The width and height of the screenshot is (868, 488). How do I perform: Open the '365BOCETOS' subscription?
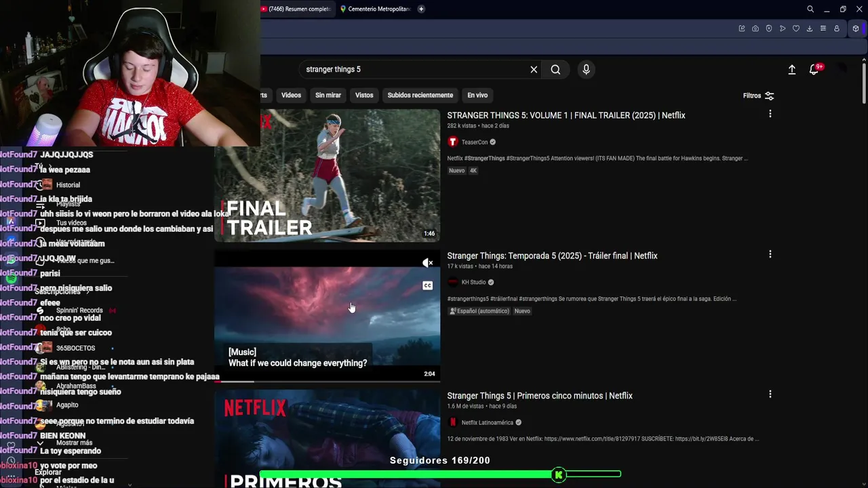[x=75, y=348]
